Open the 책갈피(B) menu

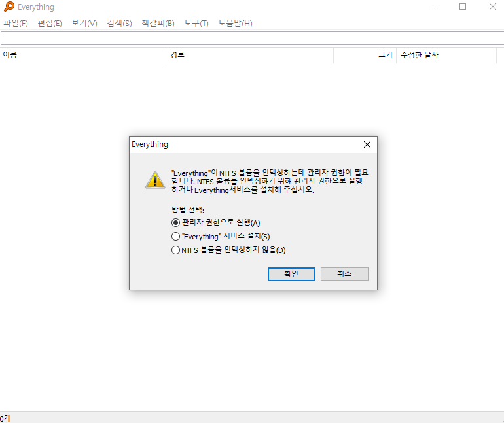[158, 23]
